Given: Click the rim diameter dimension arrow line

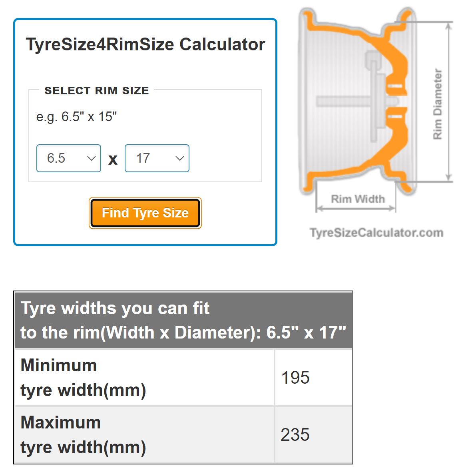Looking at the screenshot, I should click(x=449, y=102).
